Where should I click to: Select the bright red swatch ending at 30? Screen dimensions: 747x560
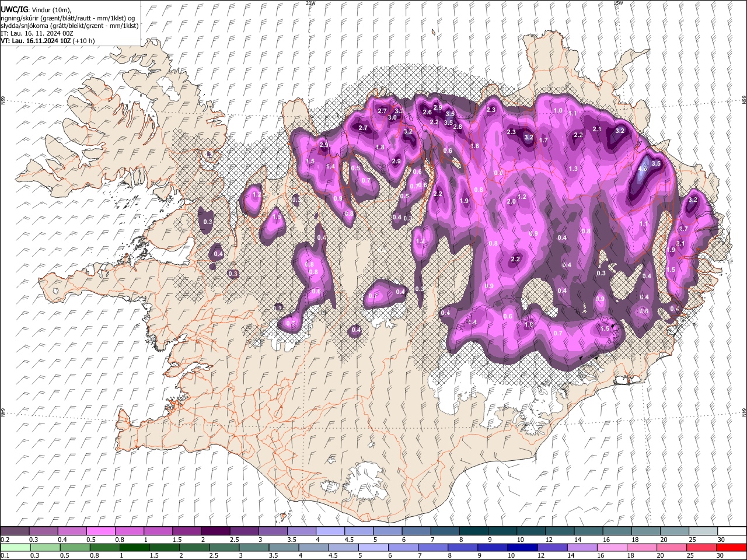[732, 547]
